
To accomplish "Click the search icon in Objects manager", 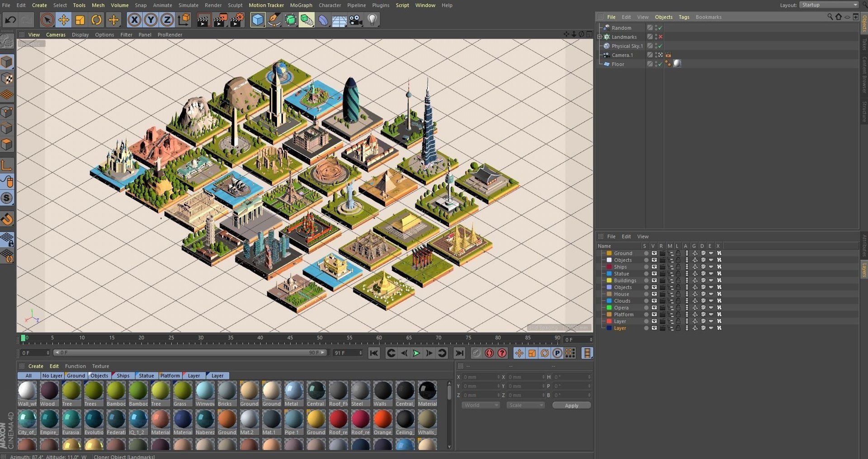I will (830, 17).
